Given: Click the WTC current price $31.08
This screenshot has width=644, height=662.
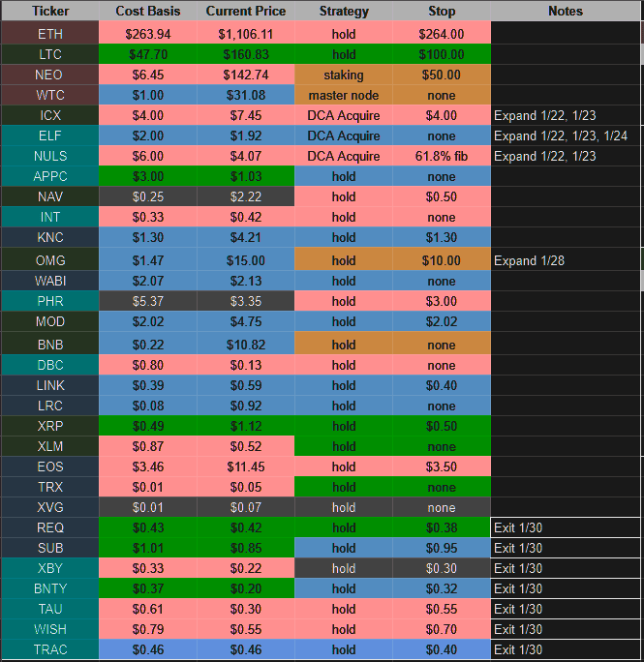Looking at the screenshot, I should [x=246, y=95].
